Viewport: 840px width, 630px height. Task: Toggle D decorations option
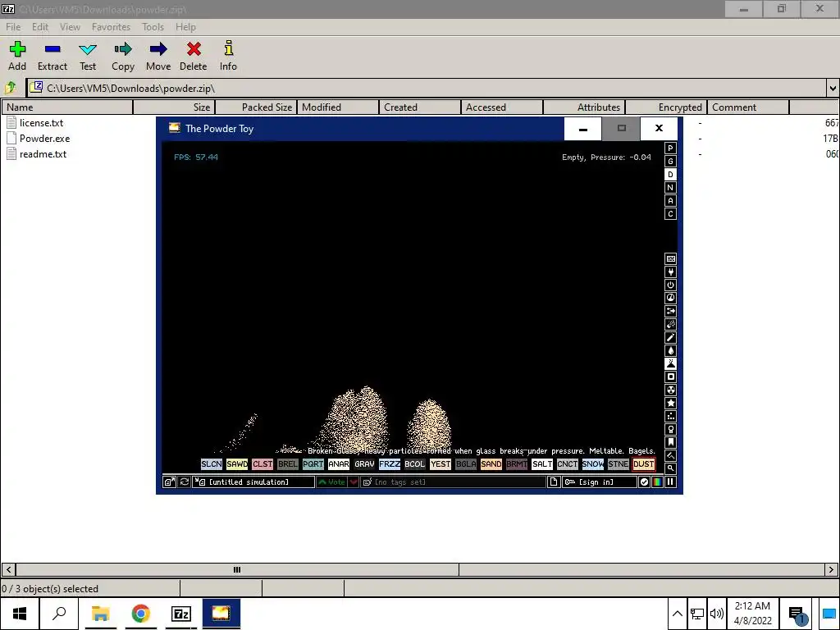670,175
